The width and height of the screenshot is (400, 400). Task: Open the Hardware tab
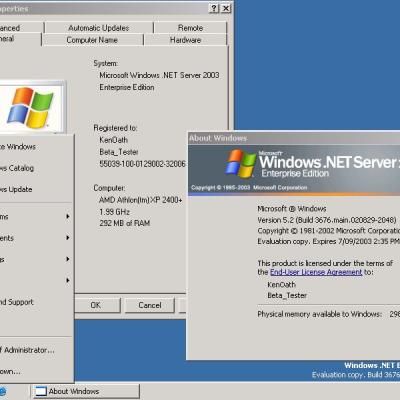click(x=185, y=40)
